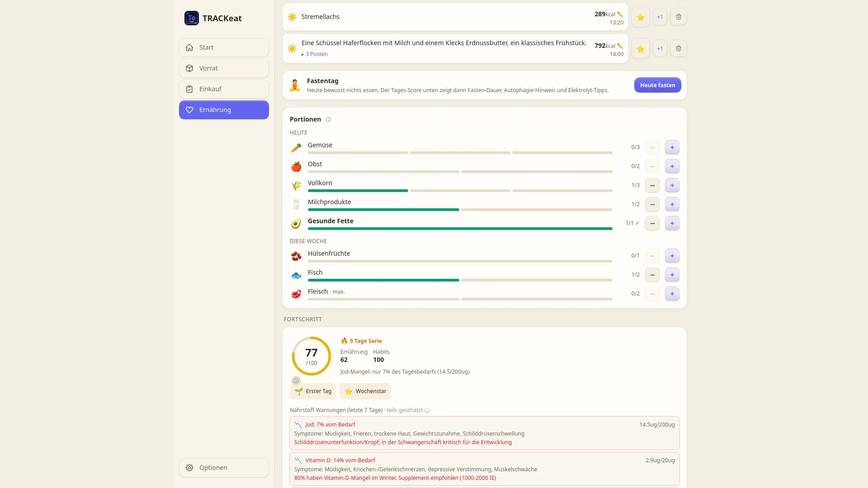Open the Start page in sidebar
The width and height of the screenshot is (868, 488).
coord(224,47)
